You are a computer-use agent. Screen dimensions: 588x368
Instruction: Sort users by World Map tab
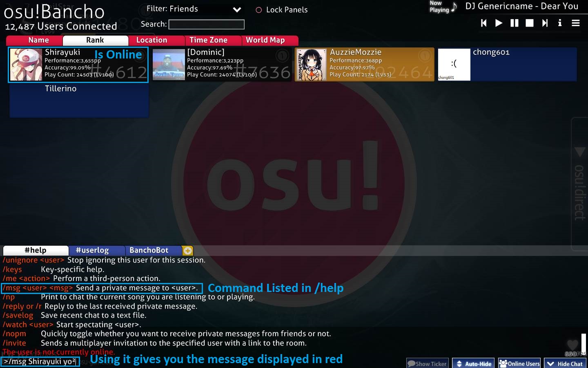point(270,40)
